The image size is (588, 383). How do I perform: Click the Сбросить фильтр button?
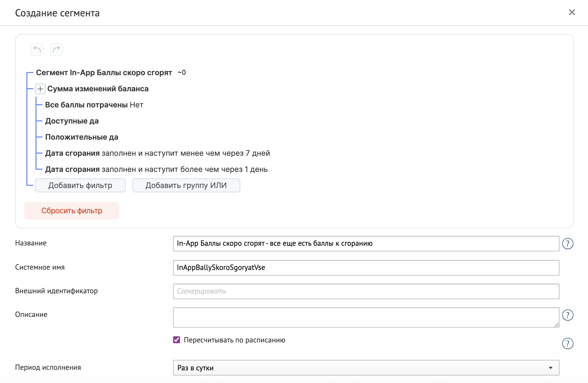pyautogui.click(x=72, y=211)
